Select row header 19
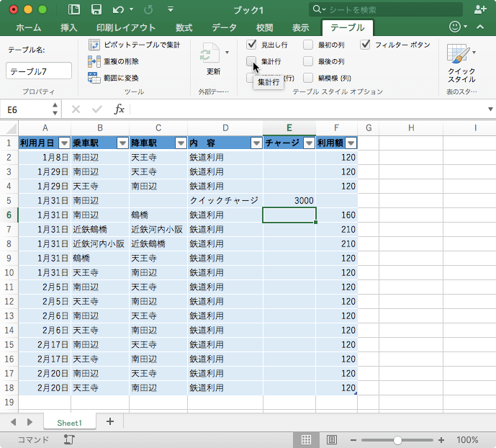 click(9, 402)
